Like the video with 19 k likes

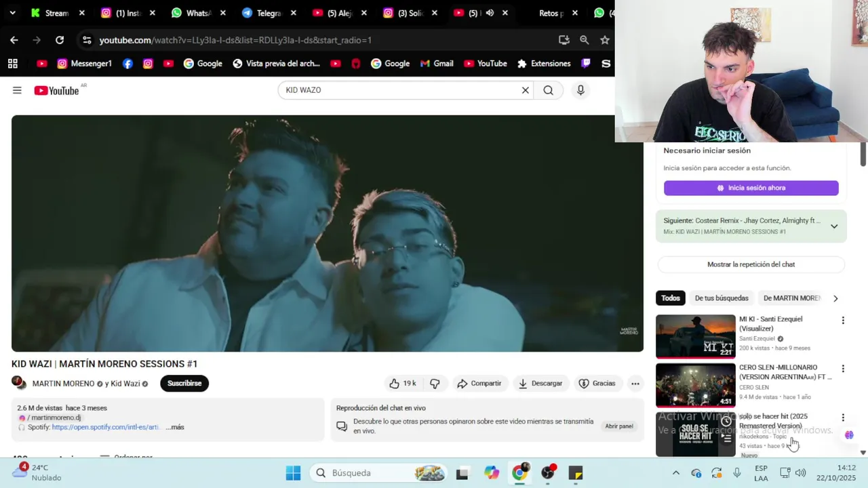click(403, 384)
